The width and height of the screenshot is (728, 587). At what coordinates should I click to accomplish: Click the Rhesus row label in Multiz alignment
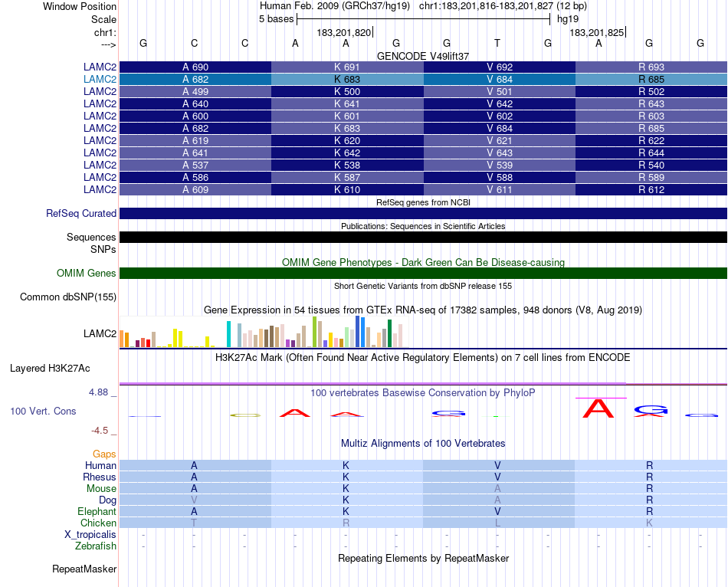[x=100, y=477]
